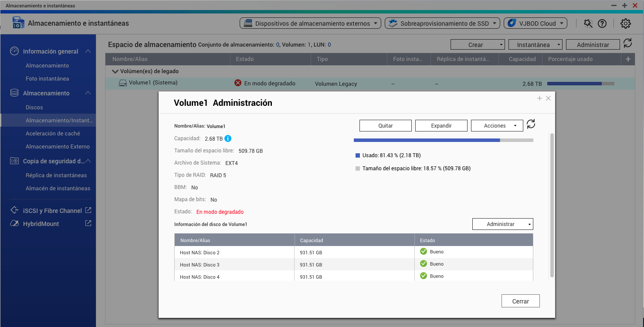Open global settings gear icon

click(626, 24)
